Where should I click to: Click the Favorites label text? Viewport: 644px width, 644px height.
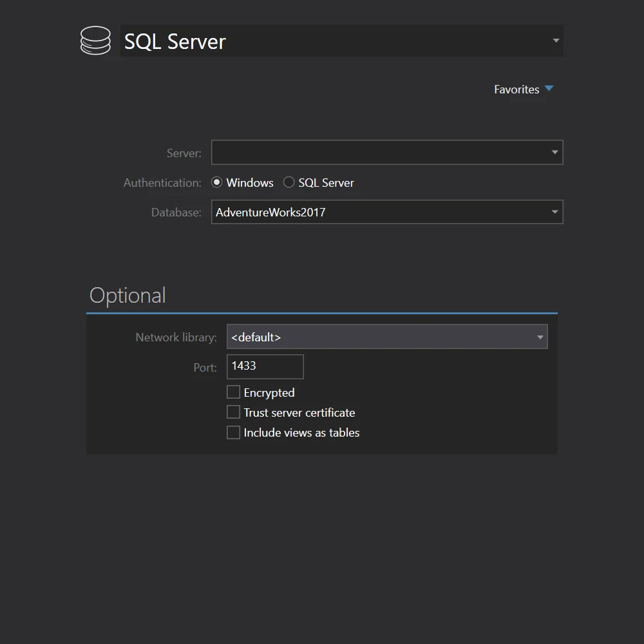tap(516, 90)
